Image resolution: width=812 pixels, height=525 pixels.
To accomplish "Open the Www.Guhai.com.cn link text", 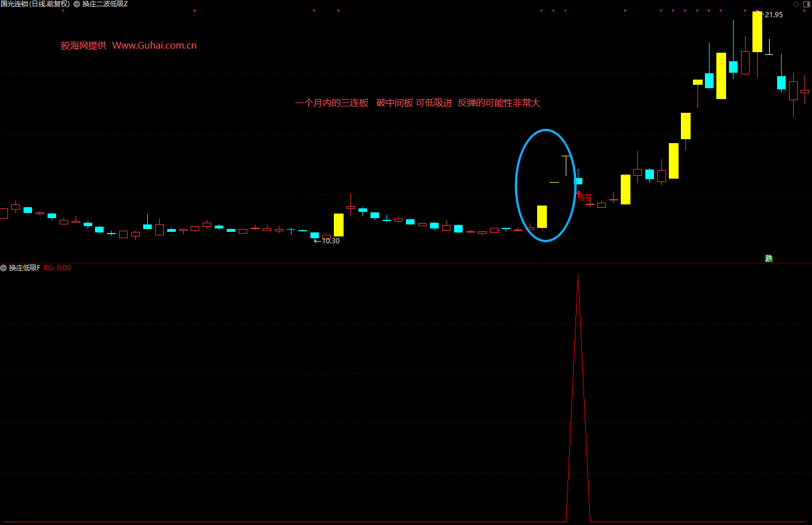I will [154, 45].
